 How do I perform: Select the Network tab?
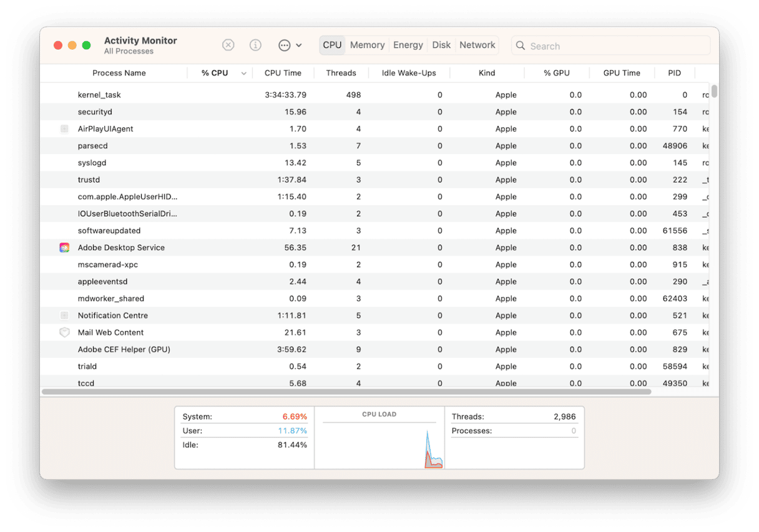pos(477,45)
